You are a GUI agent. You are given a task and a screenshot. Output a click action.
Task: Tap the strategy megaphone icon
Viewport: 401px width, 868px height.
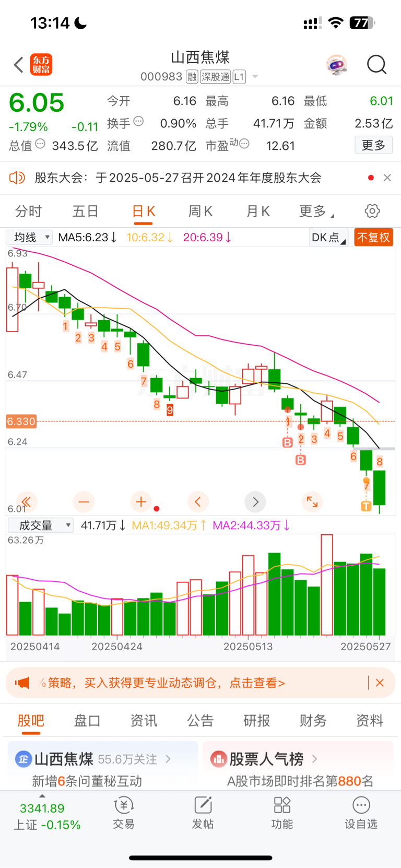[x=22, y=683]
